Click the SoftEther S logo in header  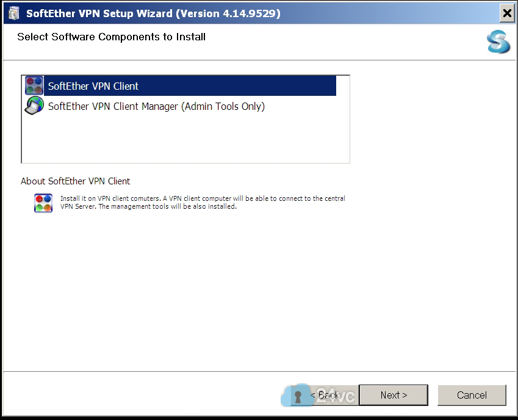(498, 42)
